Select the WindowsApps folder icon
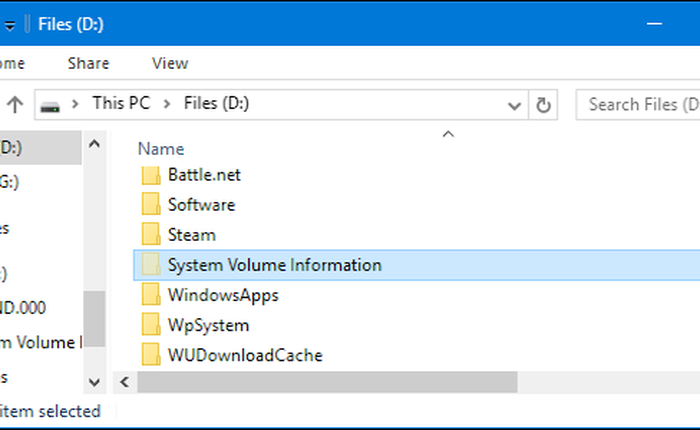 [151, 295]
